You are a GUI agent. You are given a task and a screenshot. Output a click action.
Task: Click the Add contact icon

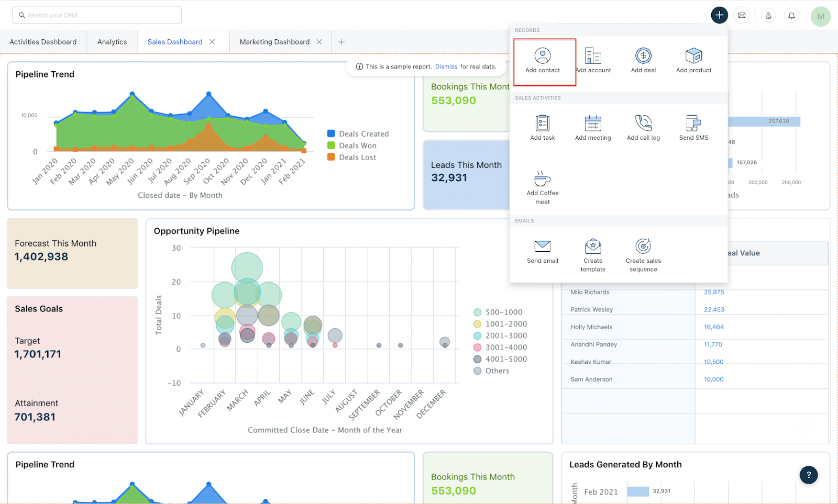(543, 55)
